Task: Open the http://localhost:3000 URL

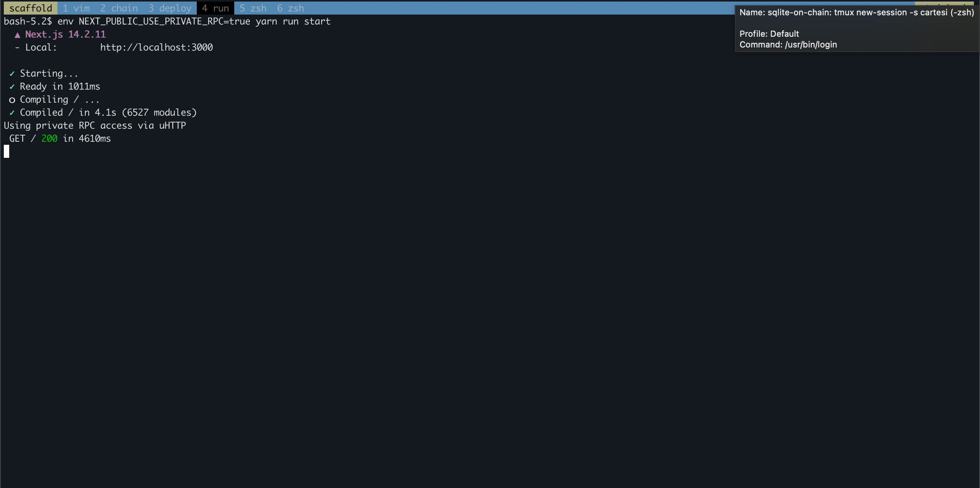Action: (157, 47)
